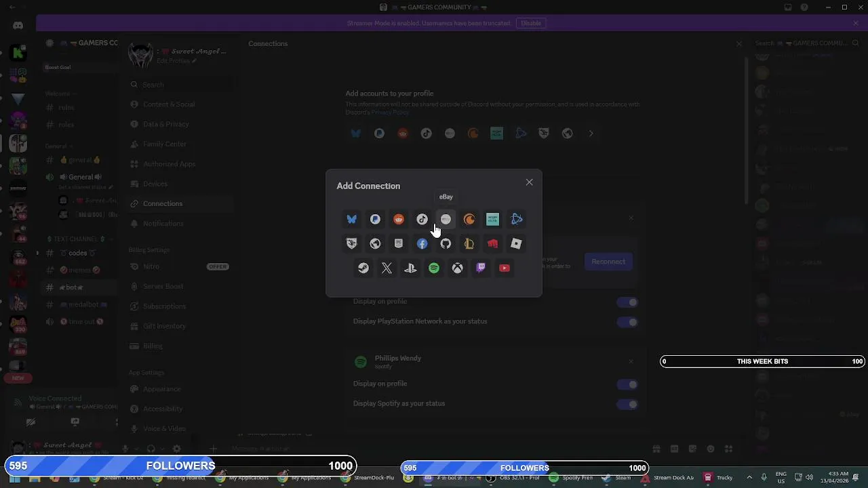This screenshot has height=488, width=868.
Task: Open Authorized Apps settings
Action: pyautogui.click(x=179, y=164)
